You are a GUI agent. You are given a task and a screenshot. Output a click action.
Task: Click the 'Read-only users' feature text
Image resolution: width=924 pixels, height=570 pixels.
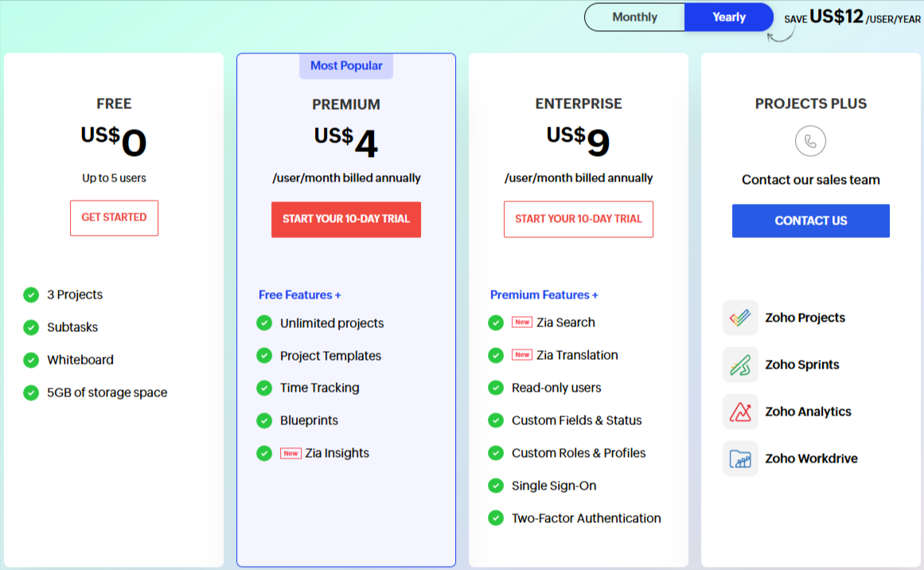pyautogui.click(x=556, y=388)
